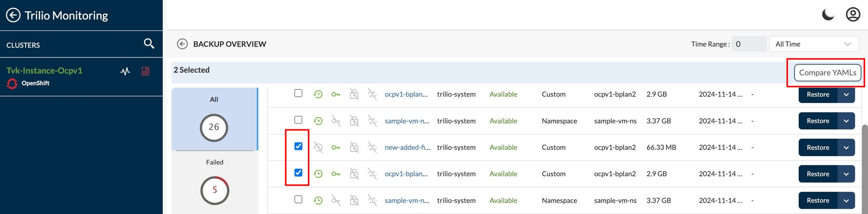
Task: Expand Restore dropdown arrow on last row
Action: tap(846, 200)
